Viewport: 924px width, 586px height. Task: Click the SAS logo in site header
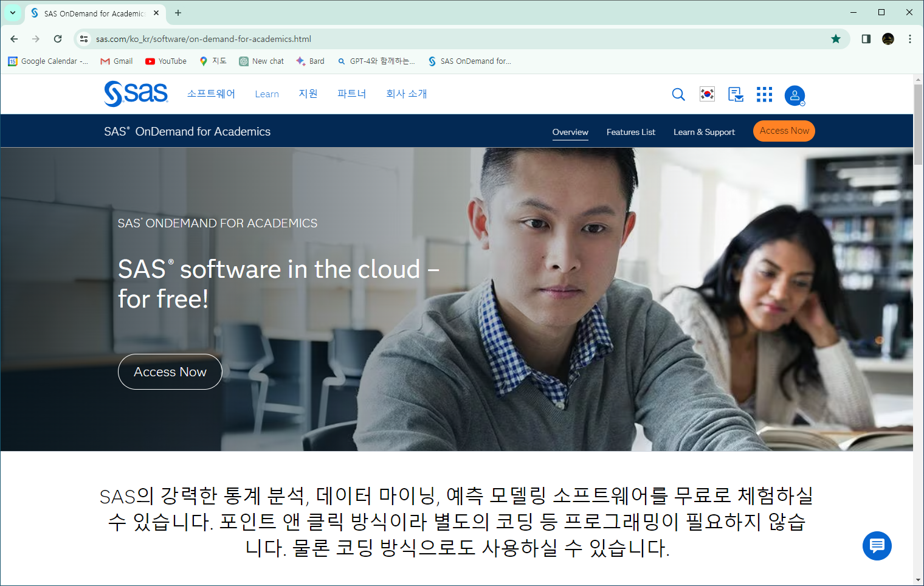coord(136,94)
